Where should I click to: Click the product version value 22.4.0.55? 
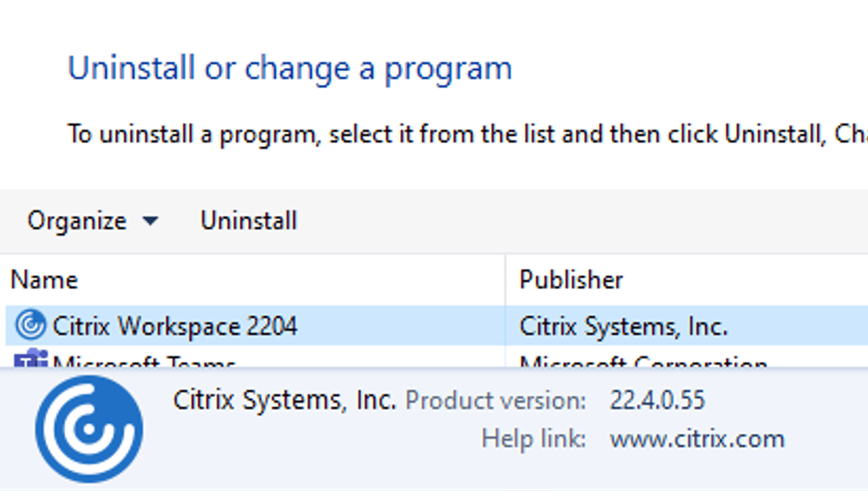657,401
